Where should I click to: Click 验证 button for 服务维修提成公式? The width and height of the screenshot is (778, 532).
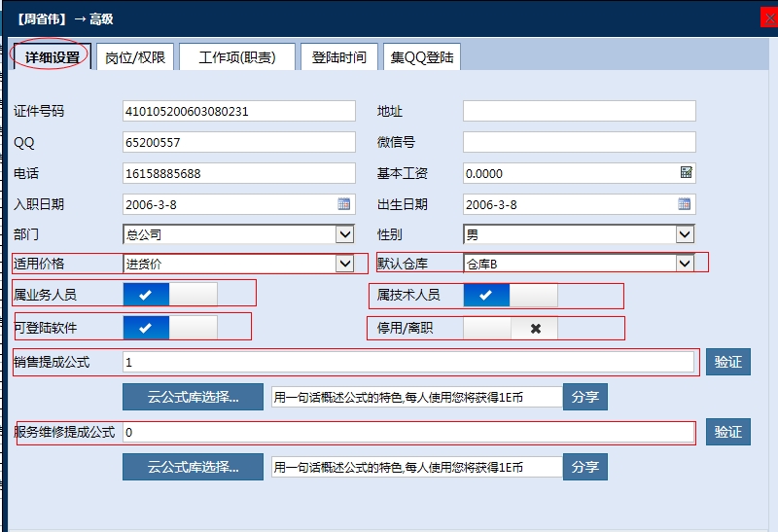(x=727, y=431)
